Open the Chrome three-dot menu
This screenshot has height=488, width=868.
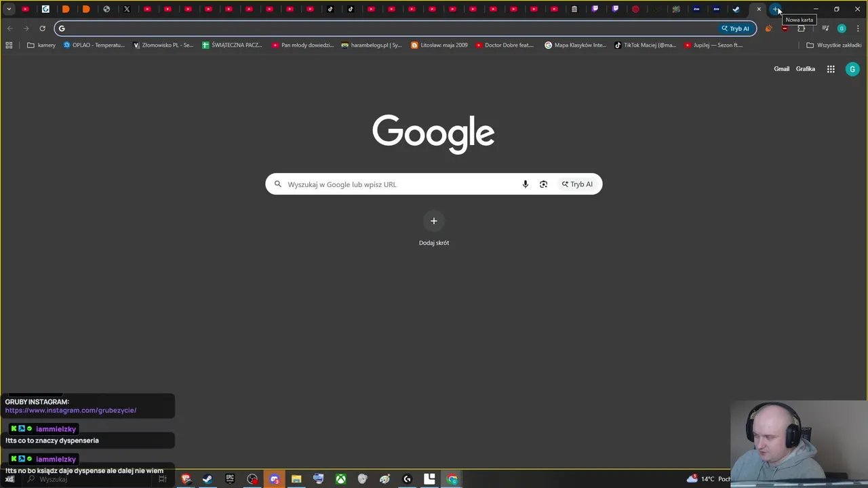point(858,28)
